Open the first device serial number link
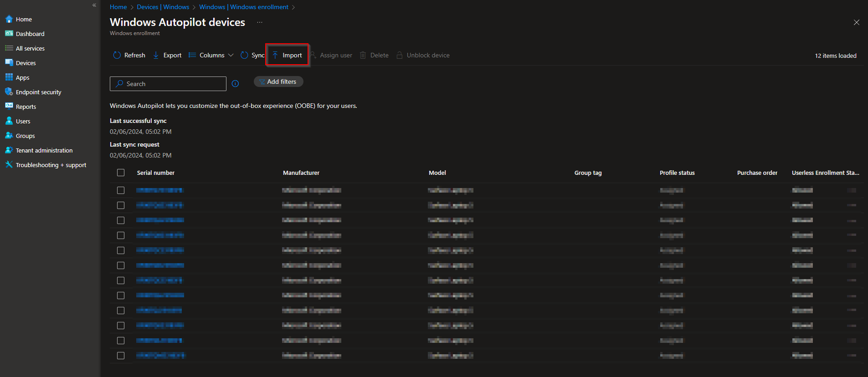The image size is (868, 377). click(159, 190)
